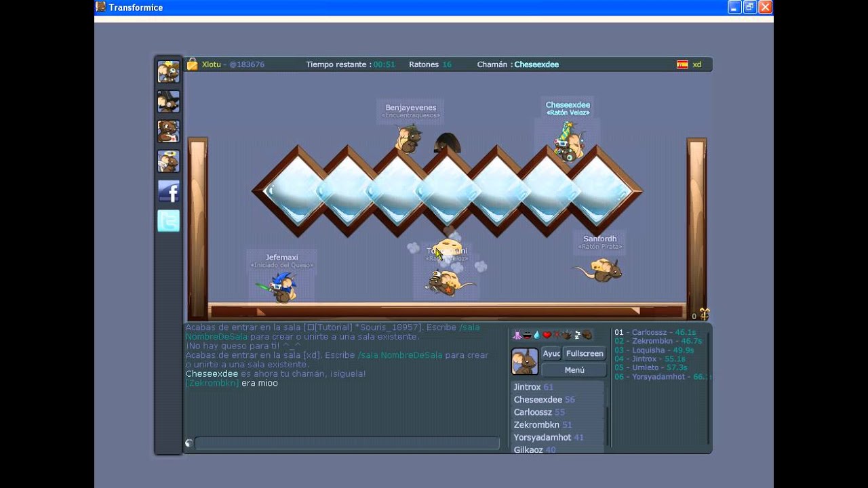Click the [Zekrombkn] name in chat

[x=212, y=383]
